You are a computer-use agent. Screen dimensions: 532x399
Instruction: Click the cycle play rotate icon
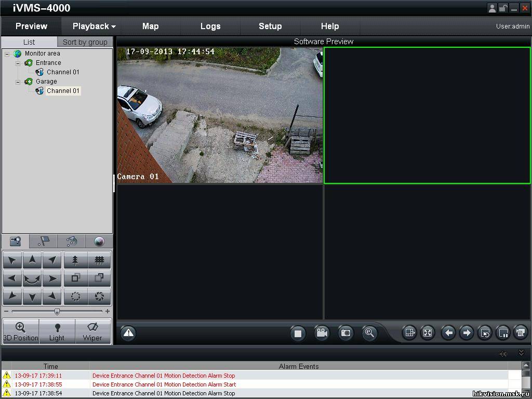tap(485, 333)
